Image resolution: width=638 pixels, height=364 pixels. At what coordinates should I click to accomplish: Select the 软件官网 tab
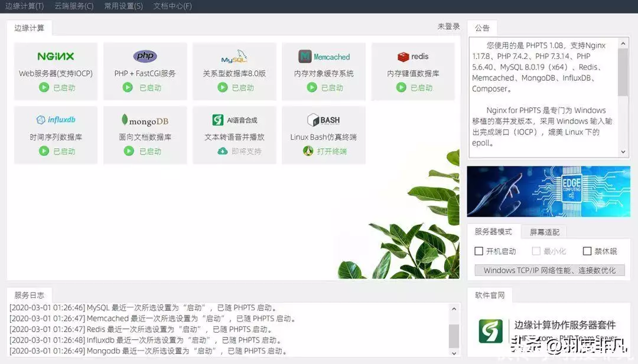490,296
